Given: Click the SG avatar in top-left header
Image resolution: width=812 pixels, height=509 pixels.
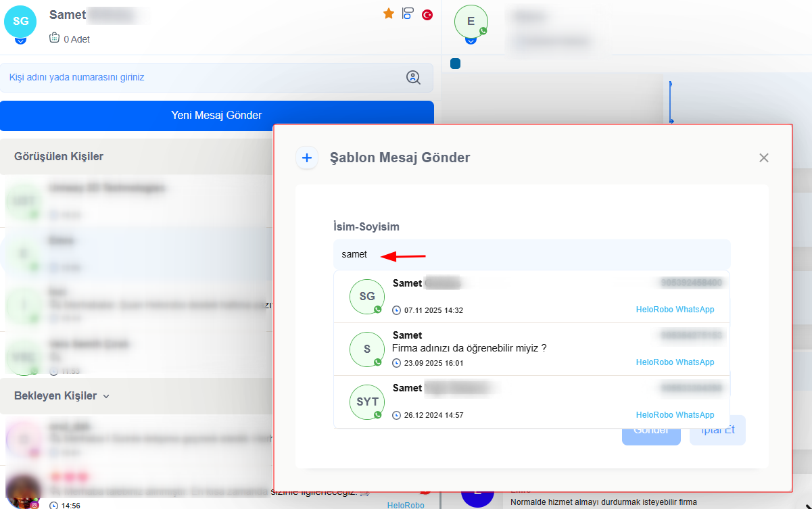Looking at the screenshot, I should [20, 20].
